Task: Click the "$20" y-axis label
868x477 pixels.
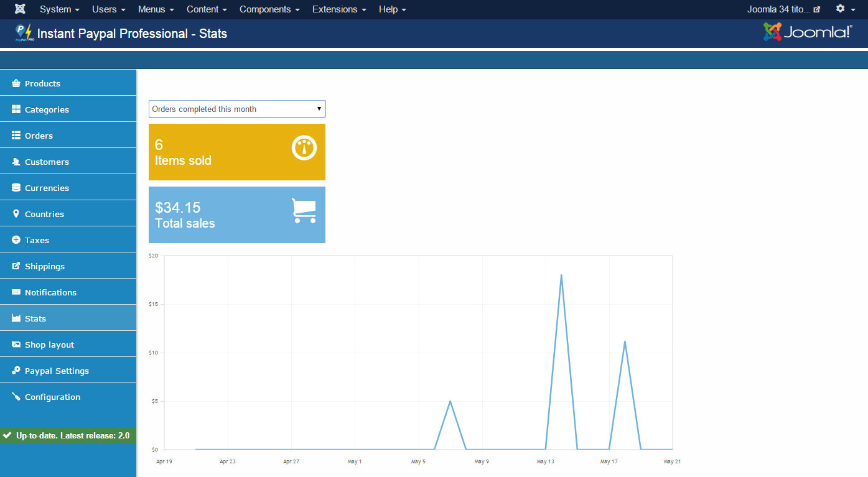Action: tap(154, 256)
